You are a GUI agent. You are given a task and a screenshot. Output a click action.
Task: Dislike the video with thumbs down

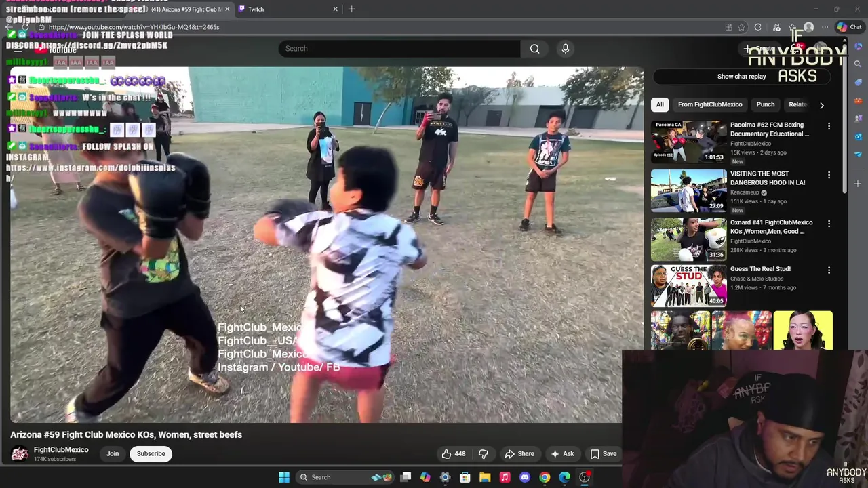click(x=484, y=454)
